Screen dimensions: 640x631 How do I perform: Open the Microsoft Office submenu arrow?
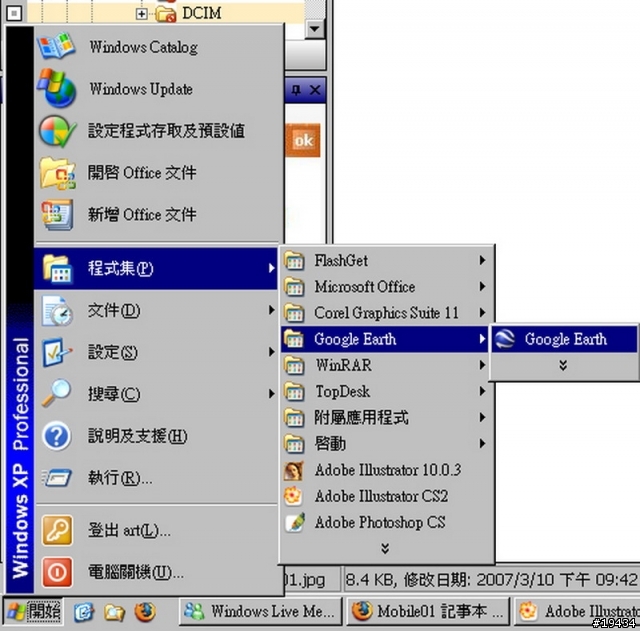[482, 287]
